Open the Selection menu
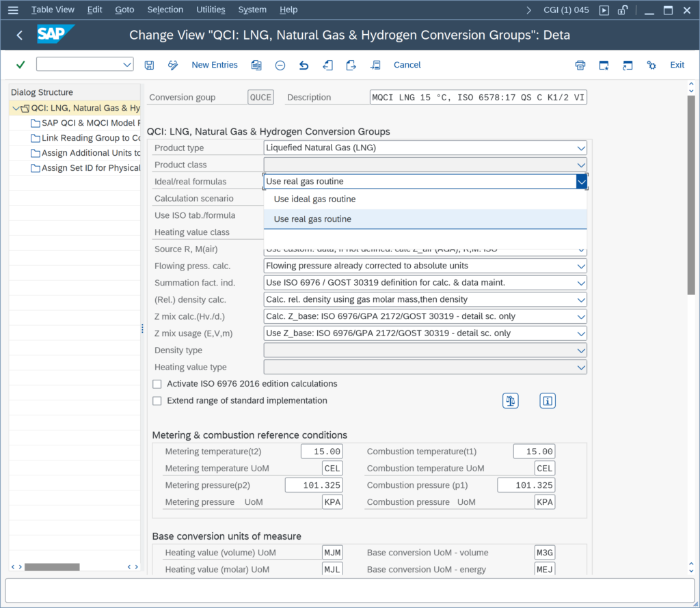 (x=165, y=10)
